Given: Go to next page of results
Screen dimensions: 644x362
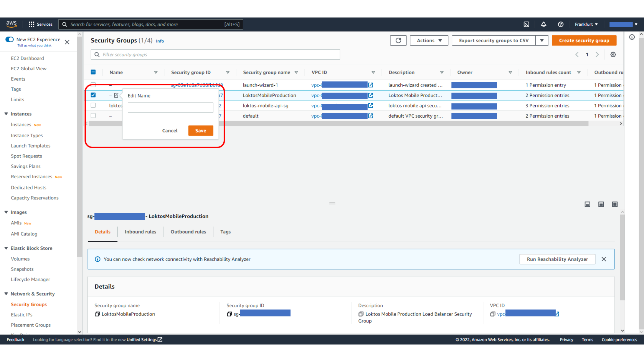Looking at the screenshot, I should point(597,55).
